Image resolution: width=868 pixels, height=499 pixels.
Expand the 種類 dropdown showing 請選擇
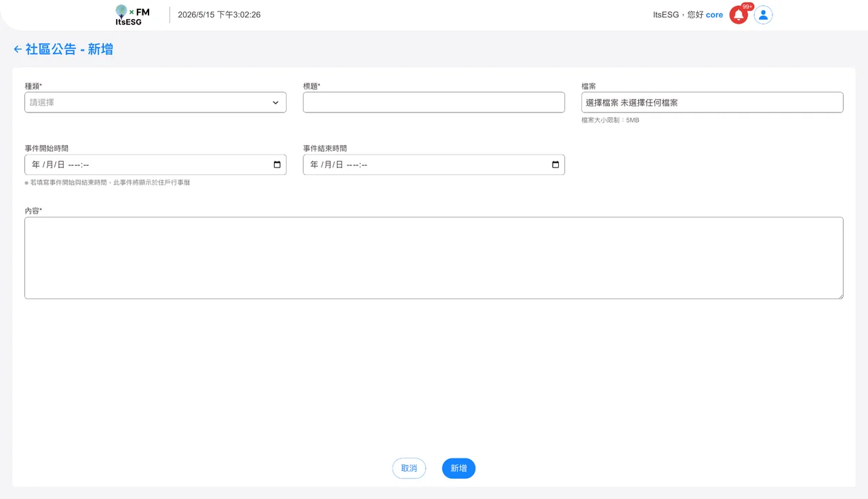[x=155, y=102]
